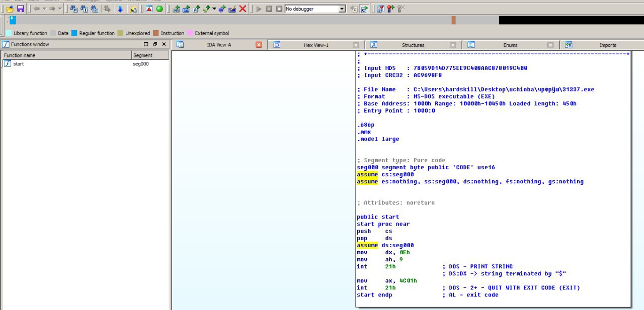Viewport: 644px width, 310px height.
Task: Expand the back navigation history arrow
Action: [x=44, y=9]
